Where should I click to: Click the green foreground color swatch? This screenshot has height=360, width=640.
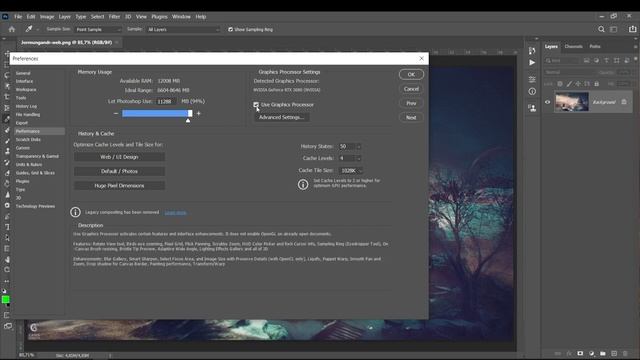click(5, 299)
